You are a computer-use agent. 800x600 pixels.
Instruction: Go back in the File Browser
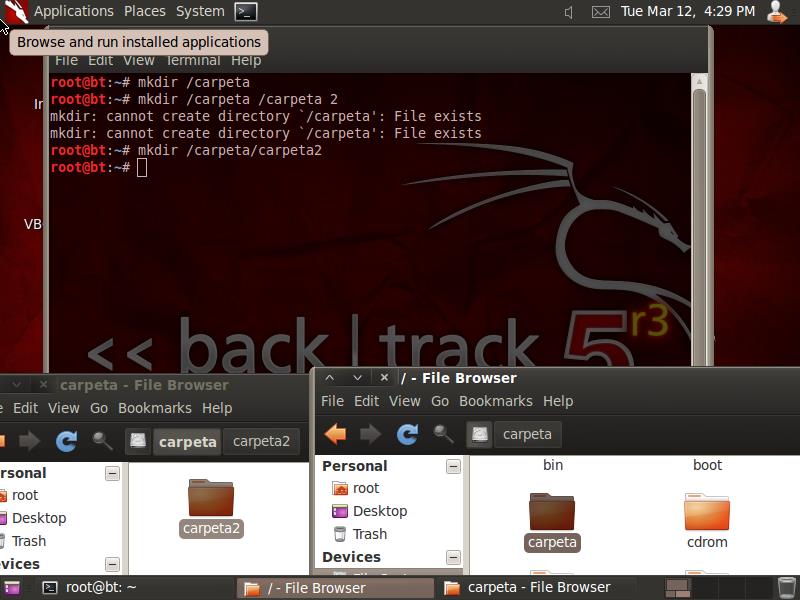(x=334, y=434)
